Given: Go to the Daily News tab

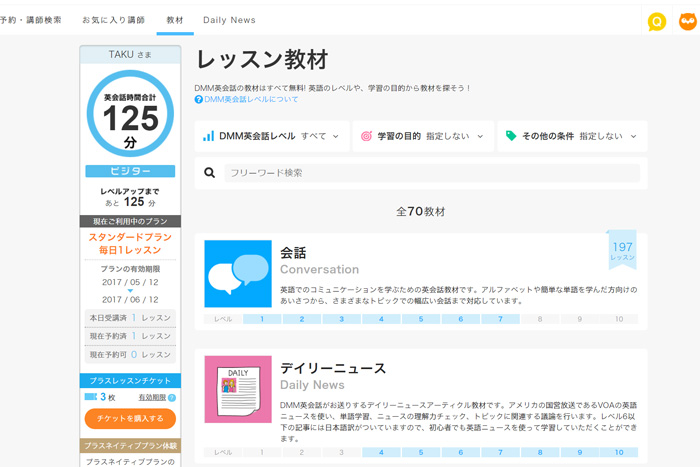Looking at the screenshot, I should click(x=229, y=20).
